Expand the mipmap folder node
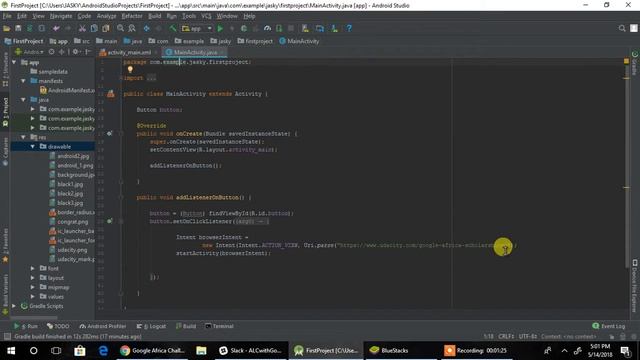640x360 pixels. pos(33,287)
